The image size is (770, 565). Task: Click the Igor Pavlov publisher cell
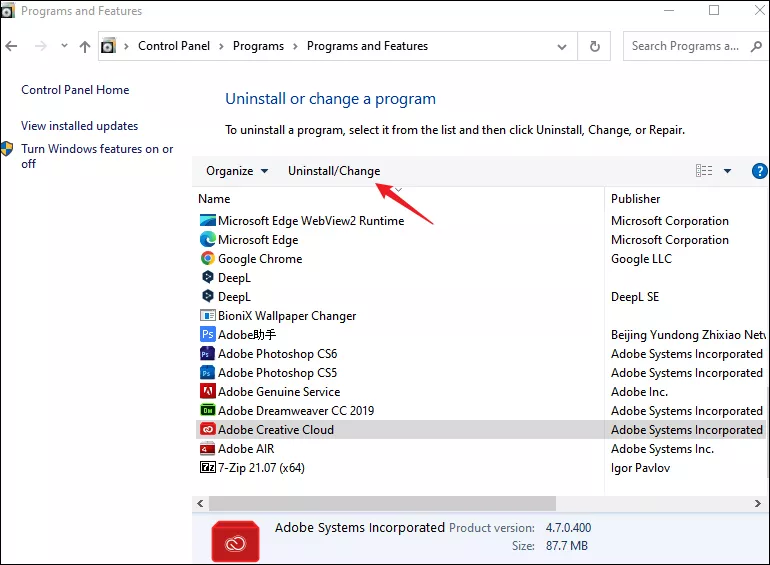pyautogui.click(x=640, y=468)
